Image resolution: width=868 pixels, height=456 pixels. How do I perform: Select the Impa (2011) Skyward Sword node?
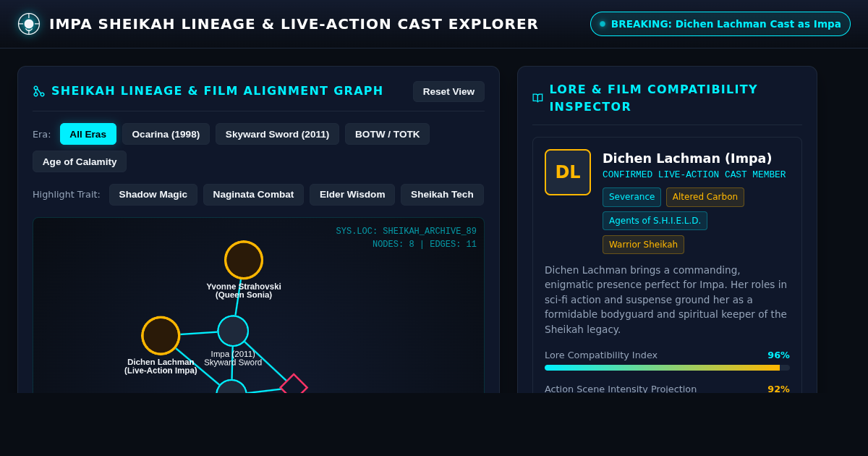click(x=233, y=331)
